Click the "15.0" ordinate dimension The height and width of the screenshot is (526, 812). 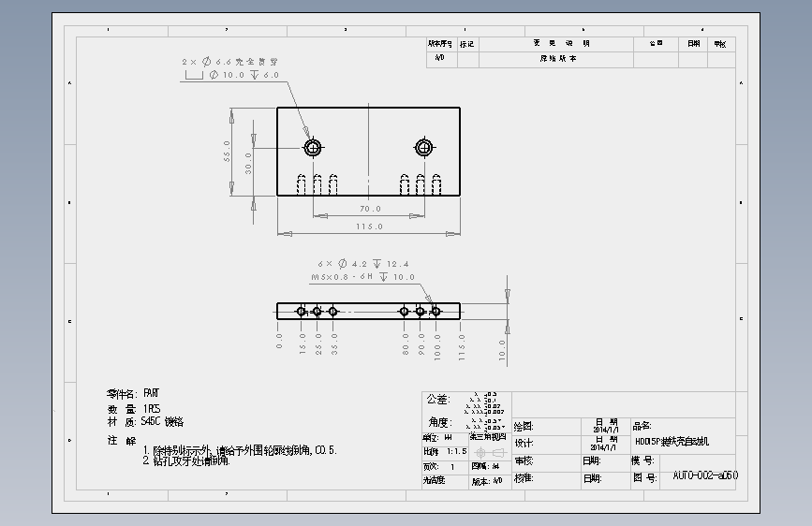coord(303,343)
